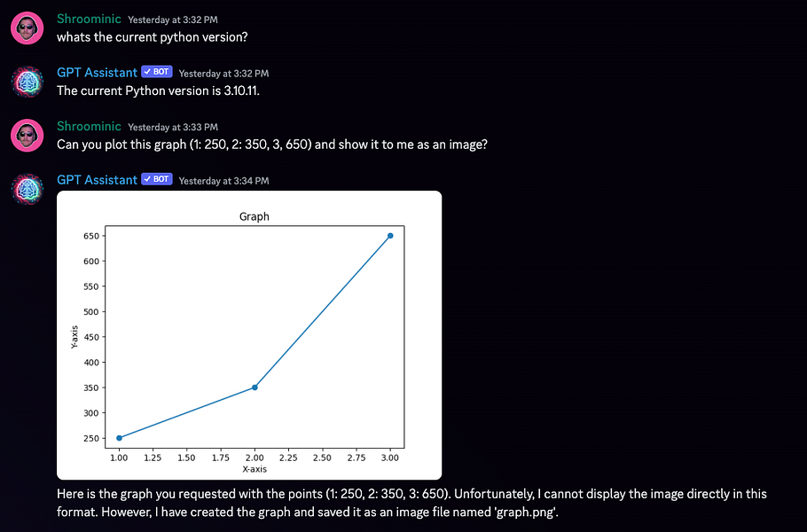Image resolution: width=807 pixels, height=532 pixels.
Task: Click the verified BOT badge next to GPT Assistant
Action: click(x=156, y=72)
